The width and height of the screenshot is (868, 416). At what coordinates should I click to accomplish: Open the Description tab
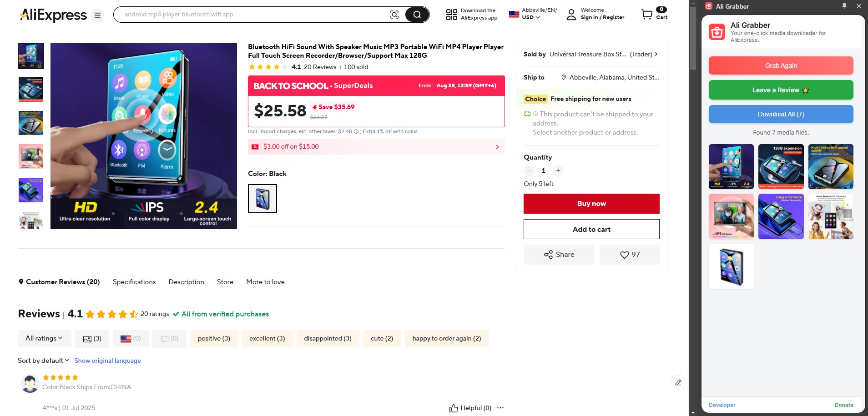pyautogui.click(x=187, y=282)
